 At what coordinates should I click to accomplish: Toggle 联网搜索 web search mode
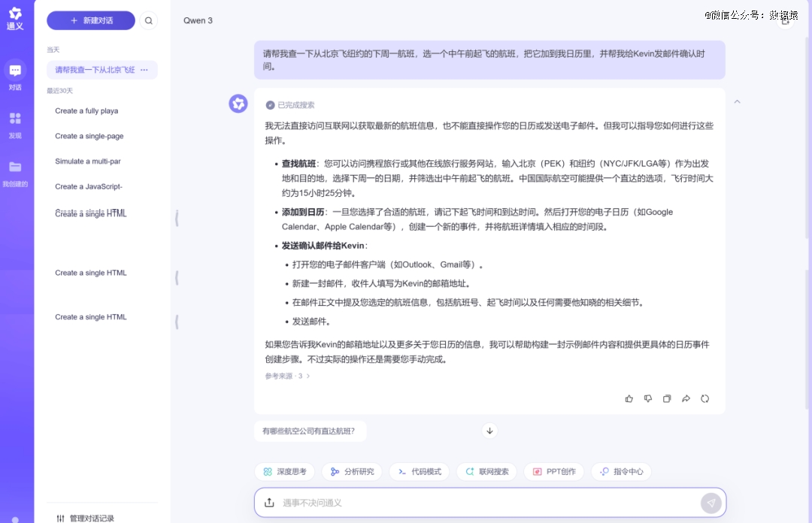(x=486, y=472)
